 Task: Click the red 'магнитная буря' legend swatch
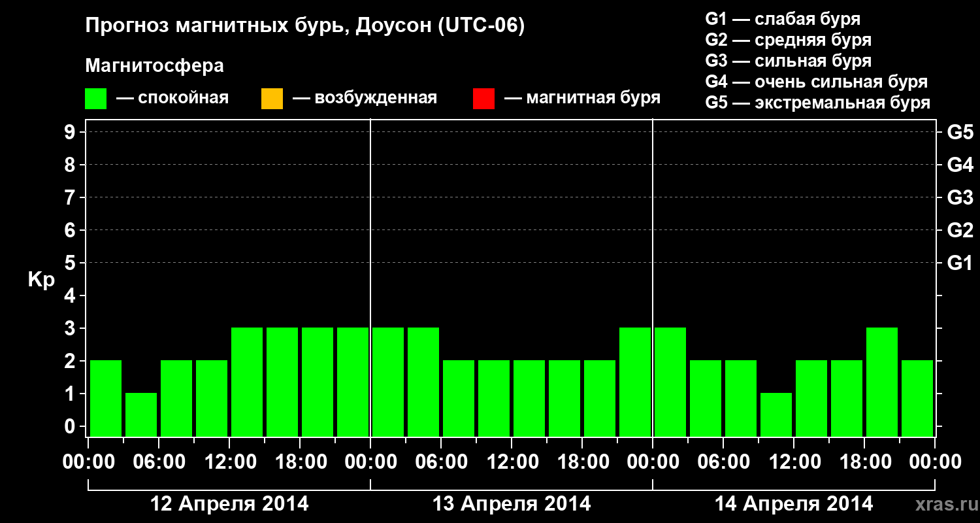tap(483, 99)
